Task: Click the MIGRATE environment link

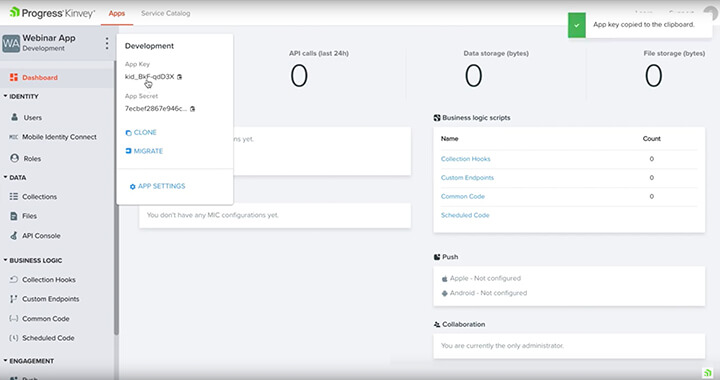Action: tap(144, 151)
